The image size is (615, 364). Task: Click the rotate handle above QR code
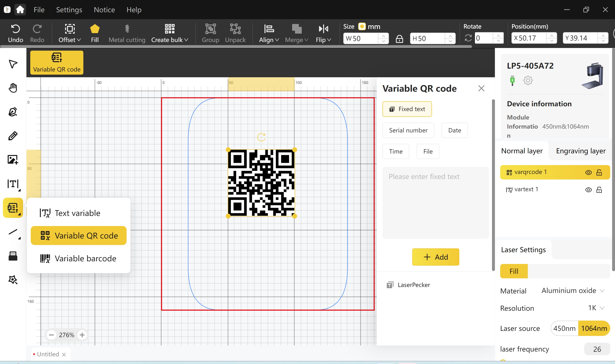click(x=261, y=137)
